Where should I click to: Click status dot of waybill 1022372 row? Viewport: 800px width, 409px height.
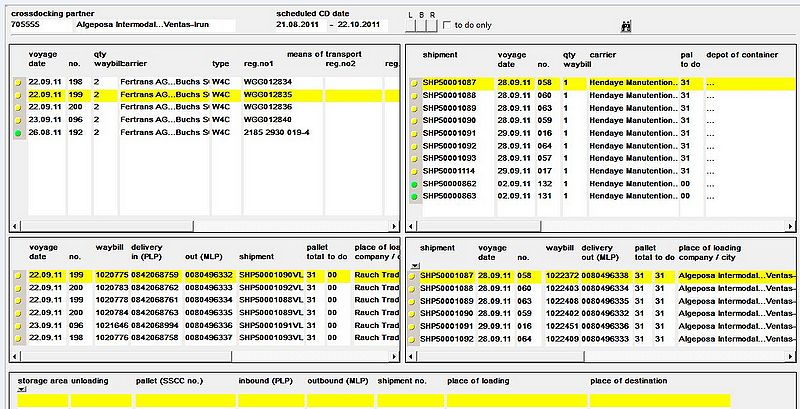(413, 276)
